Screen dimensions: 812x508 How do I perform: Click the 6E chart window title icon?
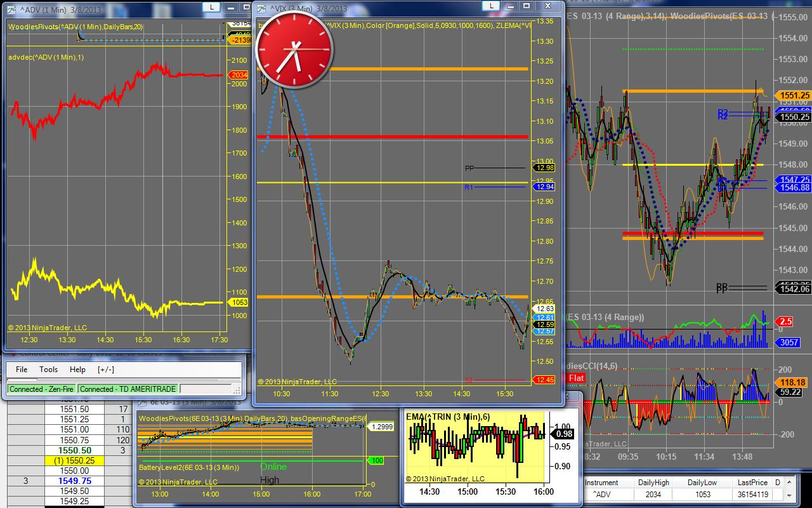coord(143,402)
